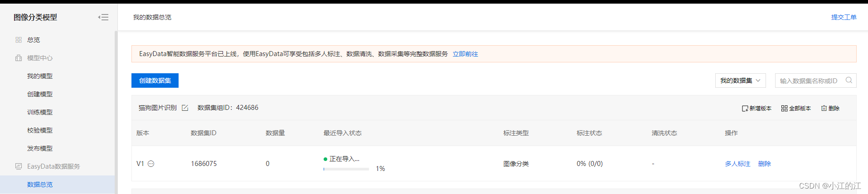This screenshot has height=194, width=868.
Task: Click the V1 version remark icon
Action: point(151,164)
